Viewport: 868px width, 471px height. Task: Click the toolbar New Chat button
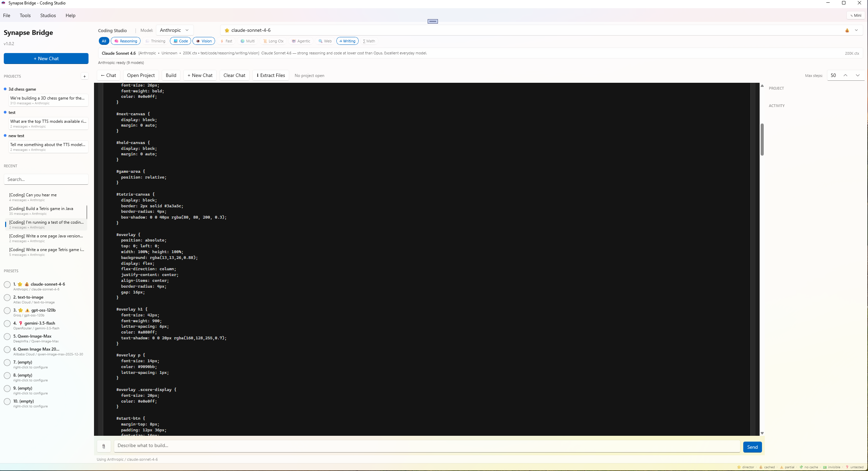click(200, 76)
